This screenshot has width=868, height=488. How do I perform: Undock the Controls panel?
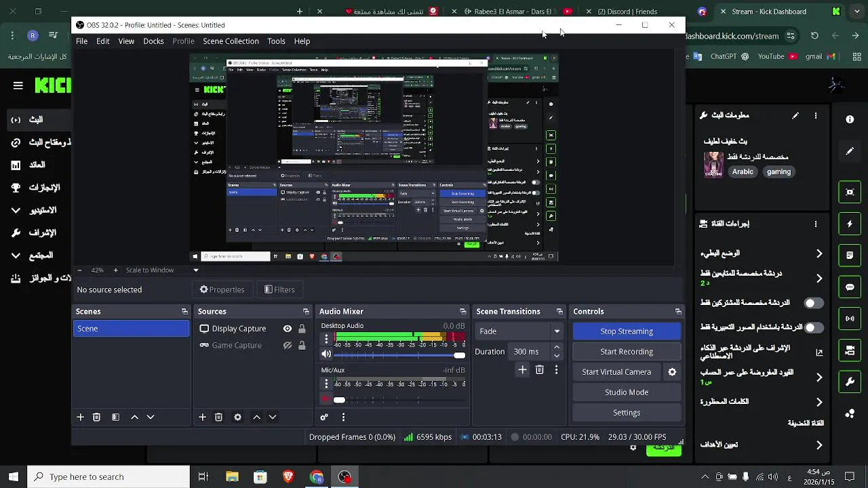point(678,311)
